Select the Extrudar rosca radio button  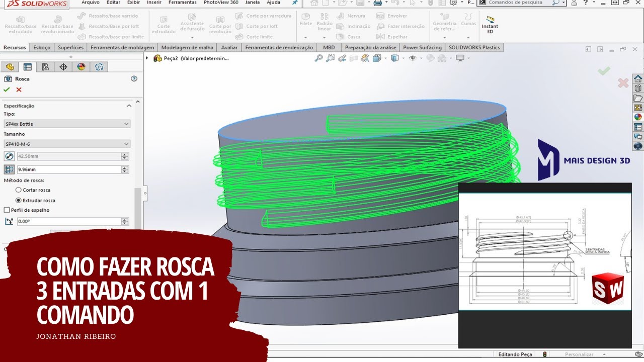click(19, 200)
